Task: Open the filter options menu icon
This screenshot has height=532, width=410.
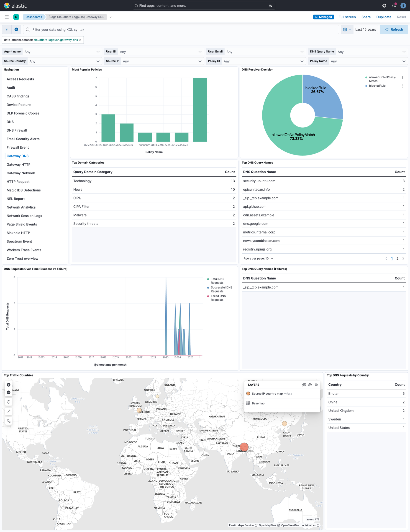Action: point(7,29)
